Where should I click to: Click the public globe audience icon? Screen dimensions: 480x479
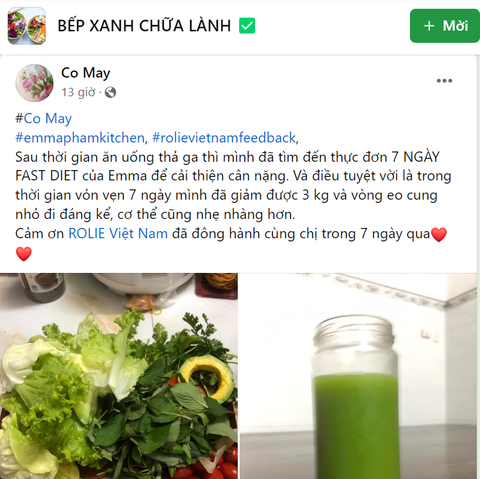tap(110, 92)
